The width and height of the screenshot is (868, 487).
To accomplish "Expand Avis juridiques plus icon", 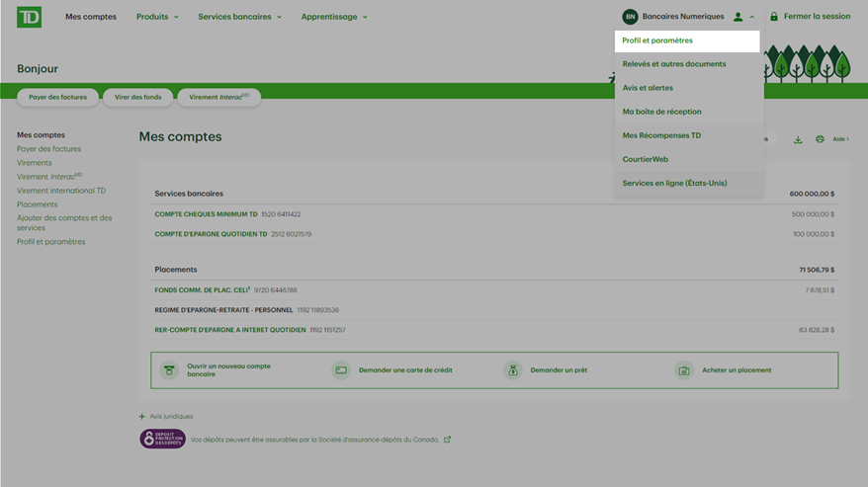I will coord(141,416).
